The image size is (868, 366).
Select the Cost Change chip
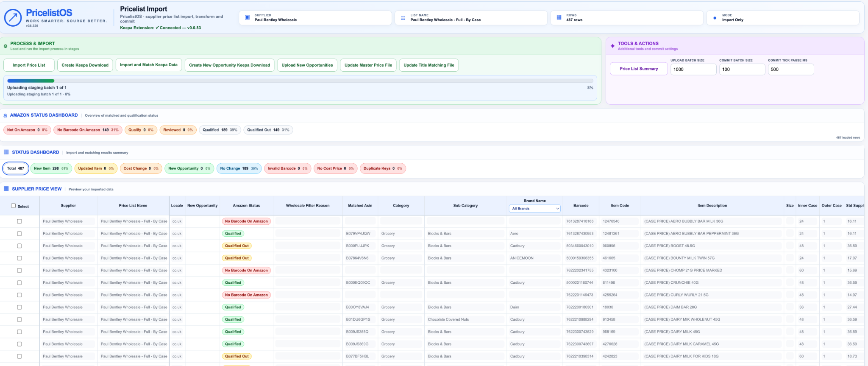[141, 168]
